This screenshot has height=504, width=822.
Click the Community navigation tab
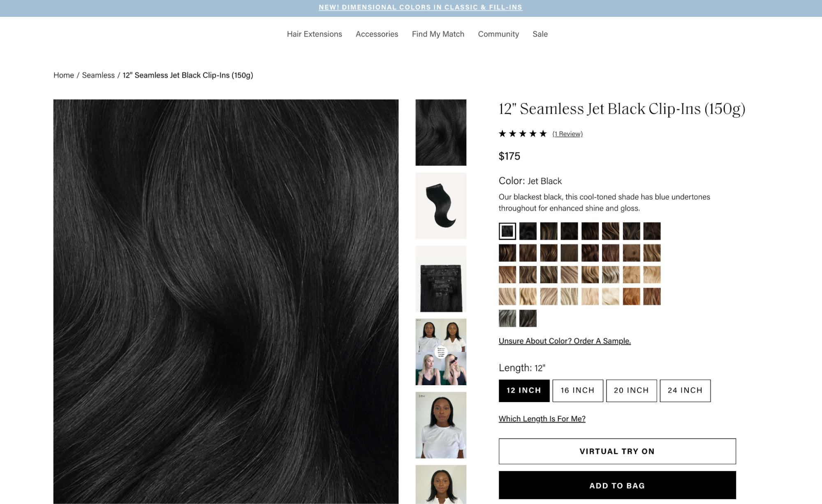pyautogui.click(x=498, y=33)
